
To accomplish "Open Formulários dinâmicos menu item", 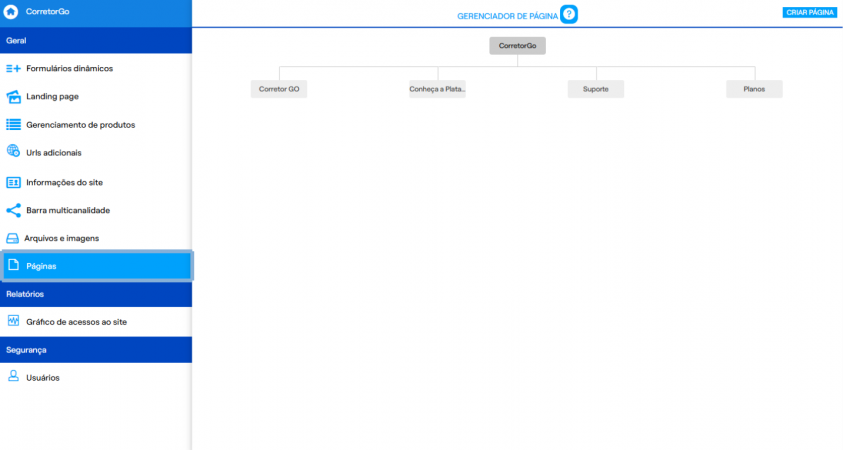I will [96, 68].
